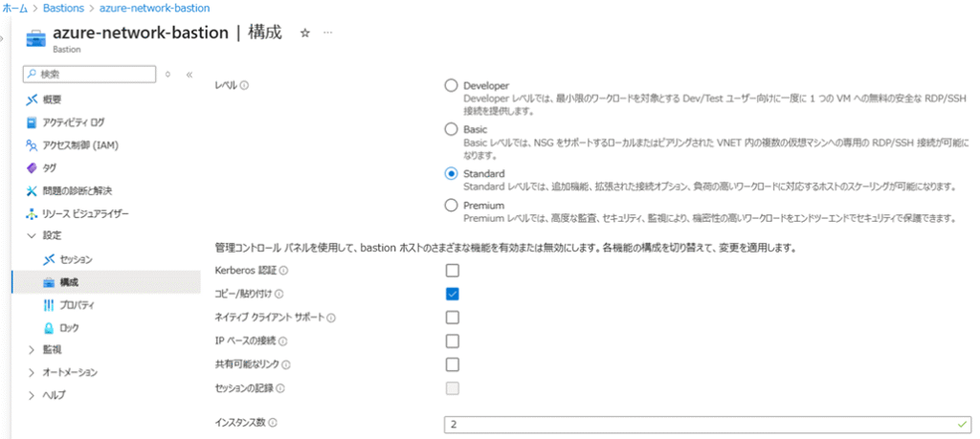980x439 pixels.
Task: Open リソース ビジュアライザー in the sidebar
Action: coord(85,213)
